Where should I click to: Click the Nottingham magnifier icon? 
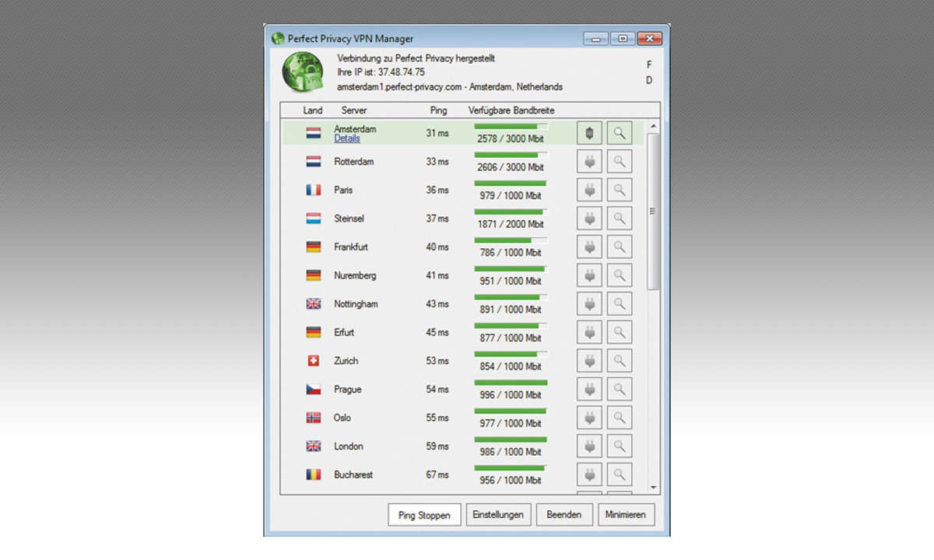click(620, 304)
